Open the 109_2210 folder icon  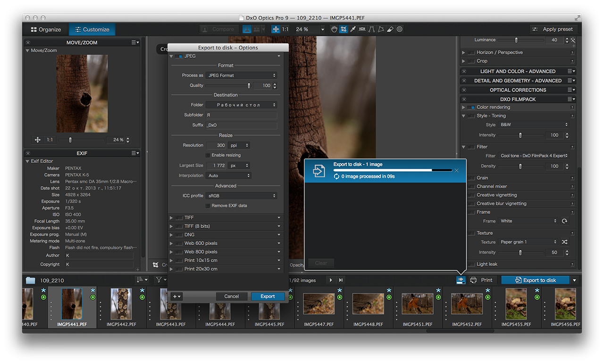[x=31, y=280]
